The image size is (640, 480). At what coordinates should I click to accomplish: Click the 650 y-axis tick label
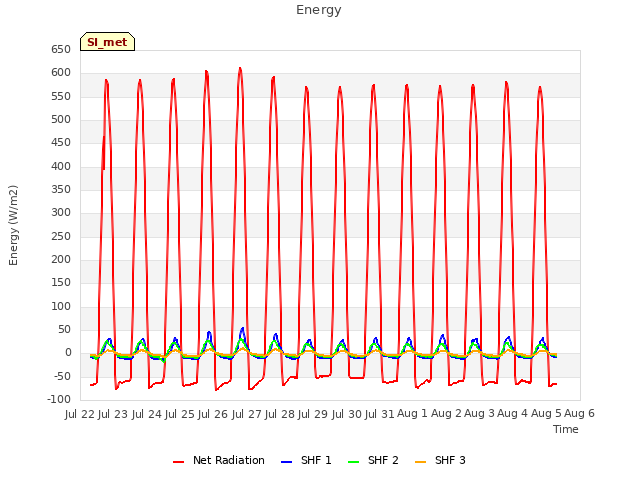[x=61, y=50]
